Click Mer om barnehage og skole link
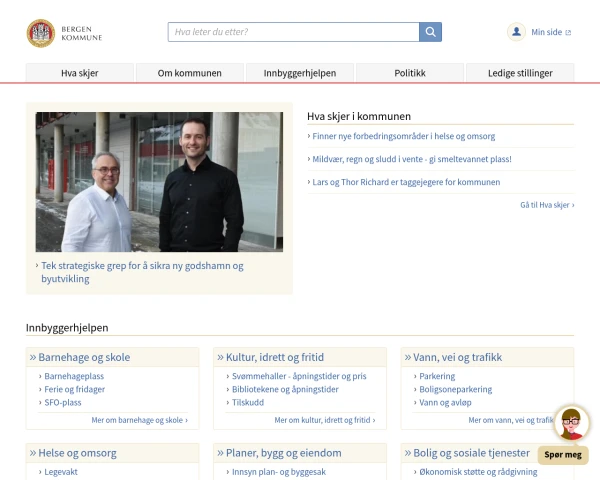Viewport: 600px width, 480px height. pyautogui.click(x=138, y=420)
